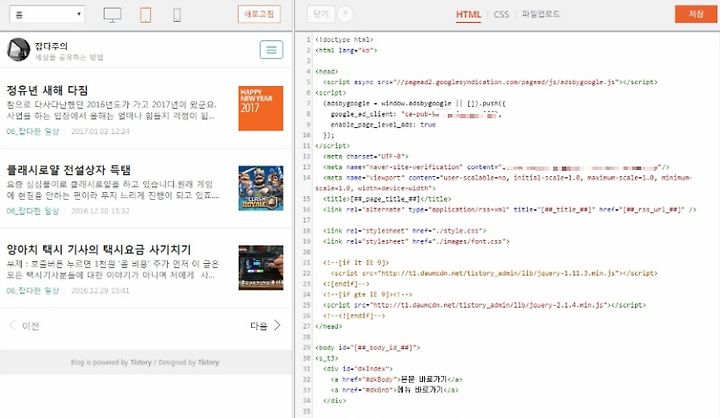The height and width of the screenshot is (418, 720).
Task: Click the enable_page_level_ads: true line
Action: tap(383, 125)
